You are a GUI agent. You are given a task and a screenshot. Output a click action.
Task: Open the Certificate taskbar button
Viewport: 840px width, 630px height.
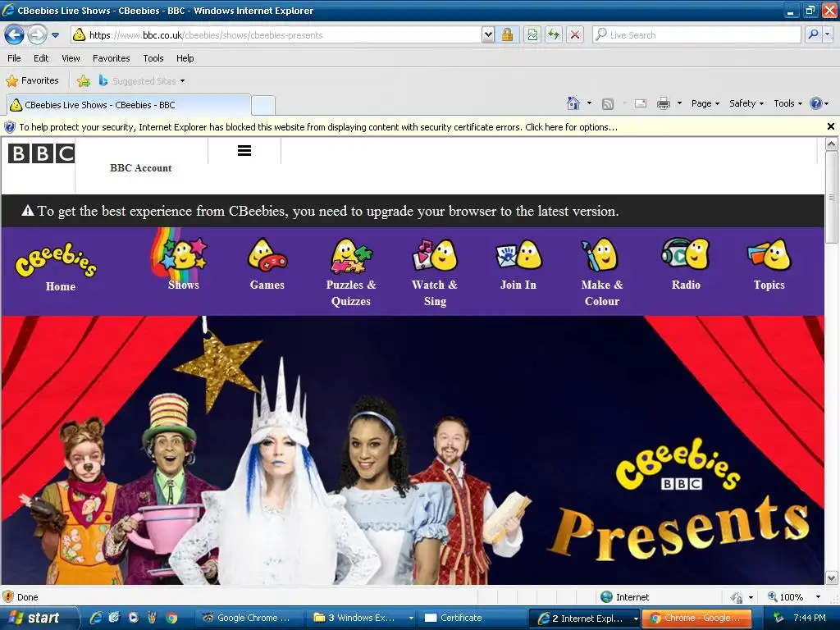[x=472, y=619]
